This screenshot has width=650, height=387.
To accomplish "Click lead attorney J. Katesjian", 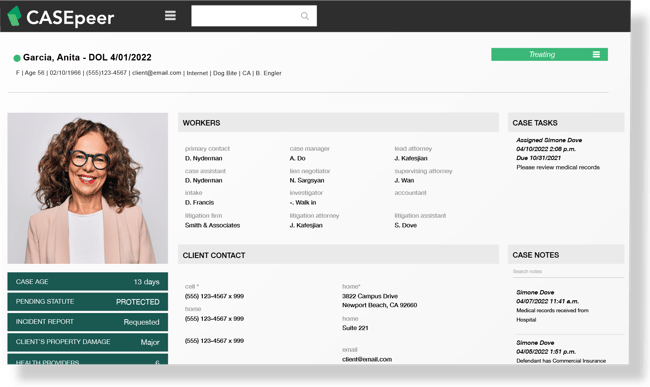I will pyautogui.click(x=411, y=158).
